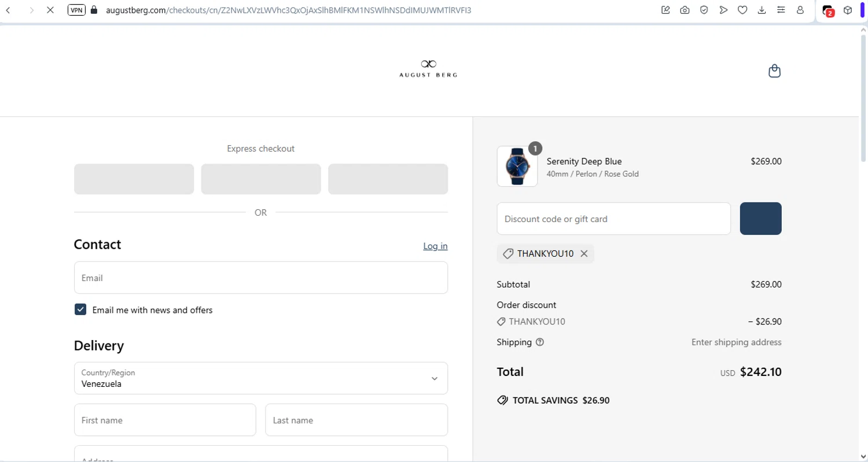The image size is (868, 462).
Task: Click first express checkout button
Action: (134, 179)
